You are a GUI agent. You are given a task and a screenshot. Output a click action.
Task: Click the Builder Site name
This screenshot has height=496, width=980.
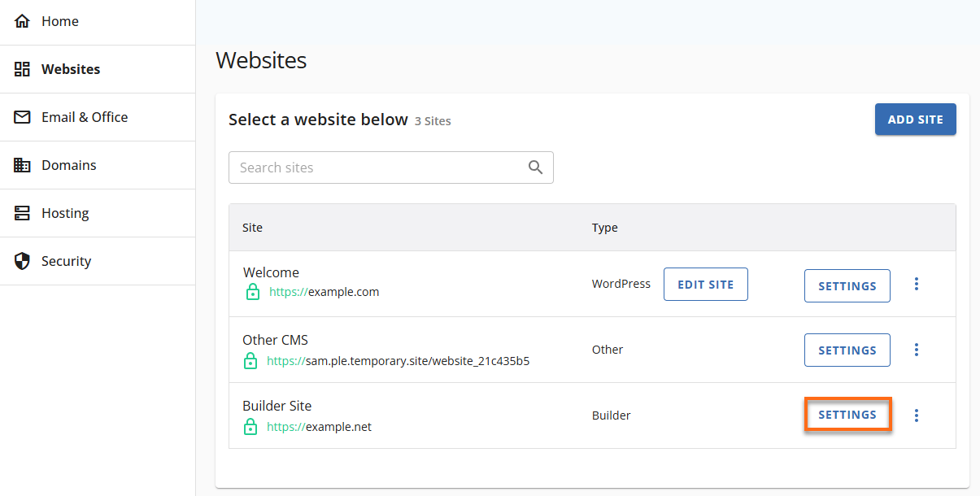click(x=277, y=406)
